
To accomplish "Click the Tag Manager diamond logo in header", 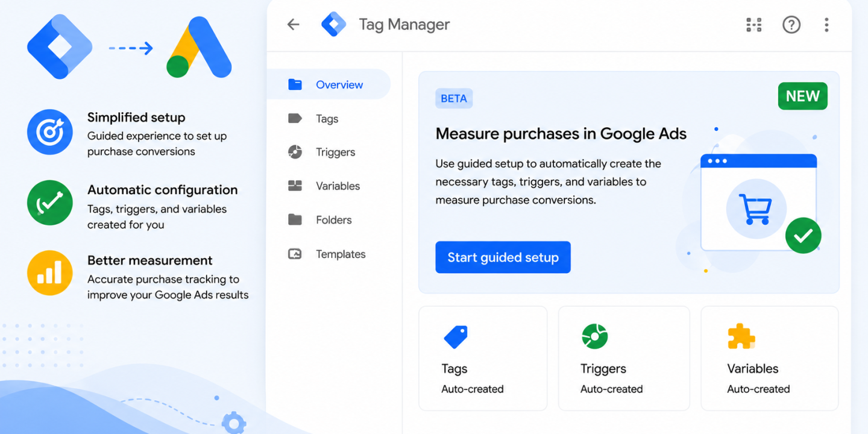I will [x=334, y=25].
